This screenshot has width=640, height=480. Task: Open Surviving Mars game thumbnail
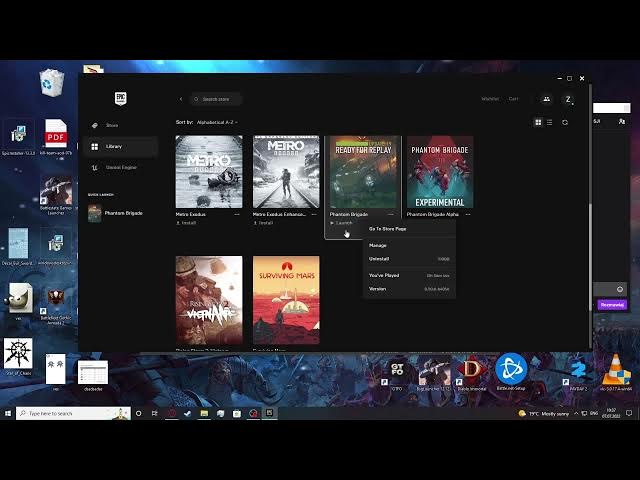286,300
